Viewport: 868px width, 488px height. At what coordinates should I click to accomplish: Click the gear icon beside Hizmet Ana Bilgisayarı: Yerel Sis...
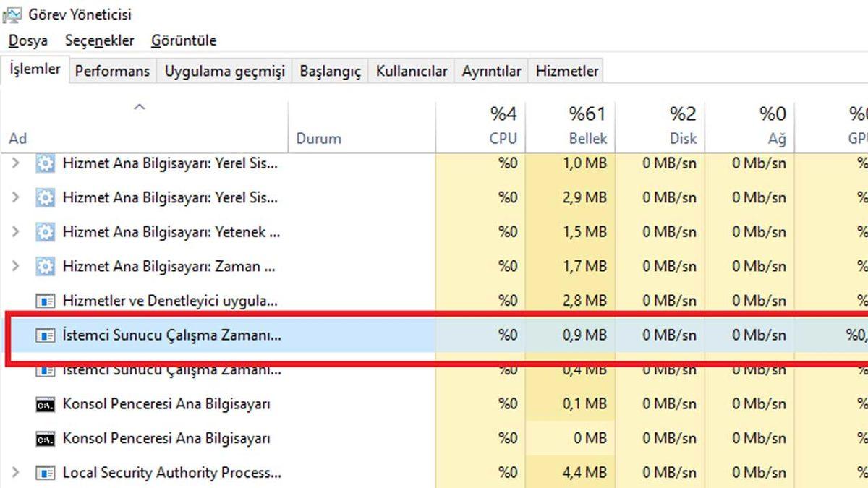coord(45,163)
